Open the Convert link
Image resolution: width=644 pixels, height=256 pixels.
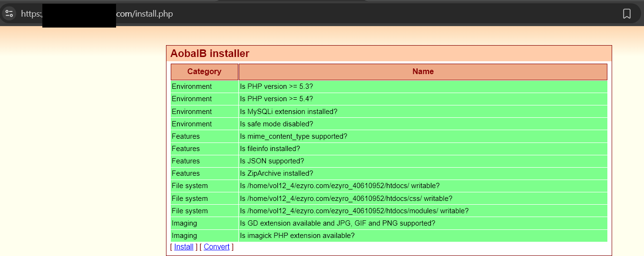(216, 247)
